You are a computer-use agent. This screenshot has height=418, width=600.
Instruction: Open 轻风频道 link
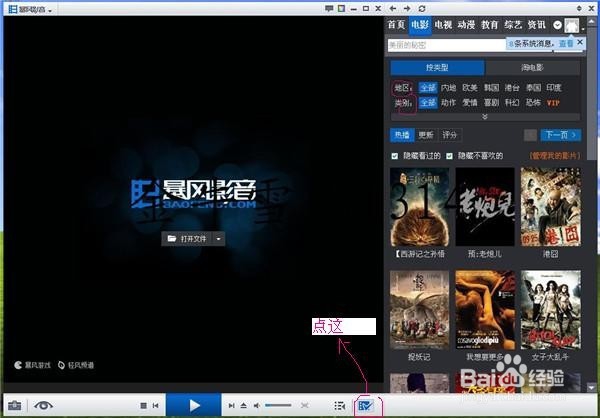point(76,365)
